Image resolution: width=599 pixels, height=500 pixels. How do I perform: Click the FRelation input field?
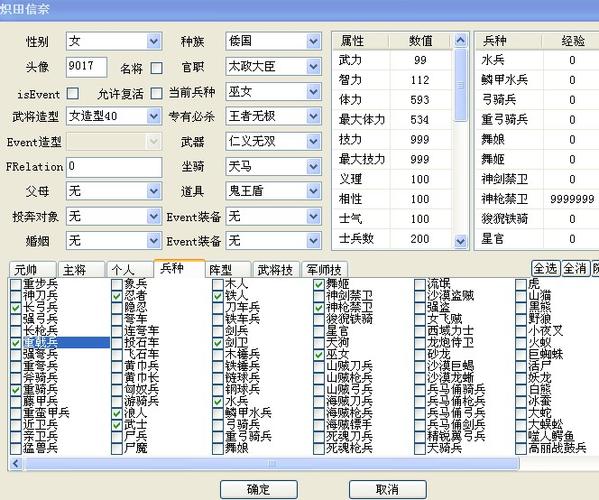coord(114,167)
